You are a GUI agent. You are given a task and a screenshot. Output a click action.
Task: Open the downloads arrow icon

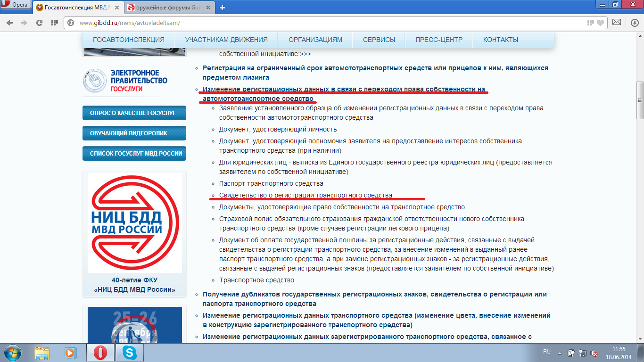pyautogui.click(x=635, y=23)
